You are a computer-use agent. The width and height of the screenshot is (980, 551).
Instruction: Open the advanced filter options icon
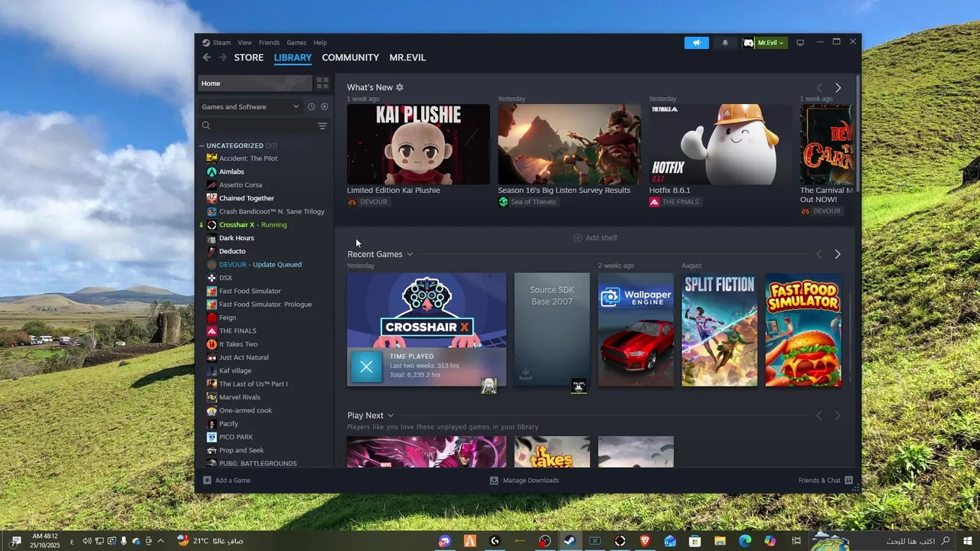(322, 126)
